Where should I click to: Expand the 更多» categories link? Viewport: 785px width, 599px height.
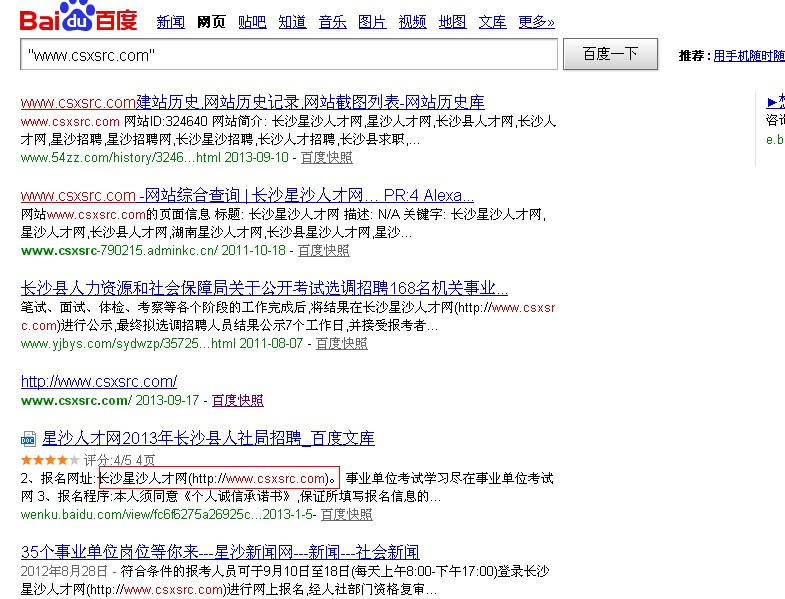pos(537,22)
